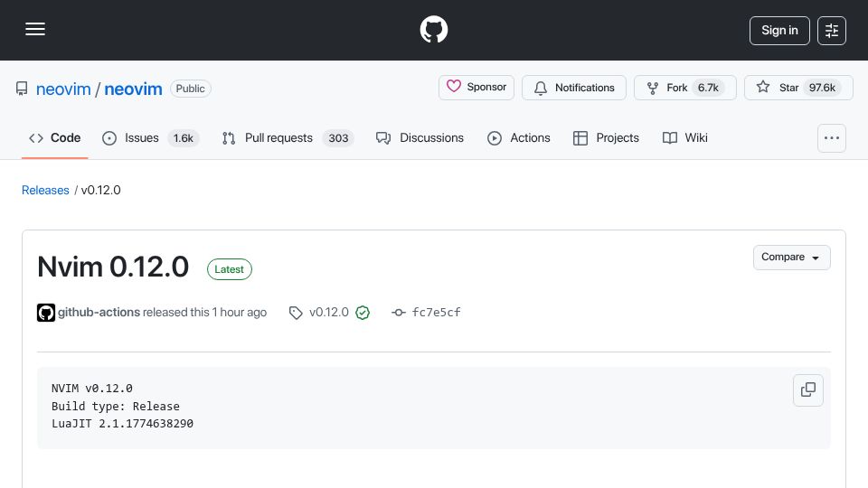Go to the Releases breadcrumb link
Screen dimensions: 868x488
tap(45, 190)
